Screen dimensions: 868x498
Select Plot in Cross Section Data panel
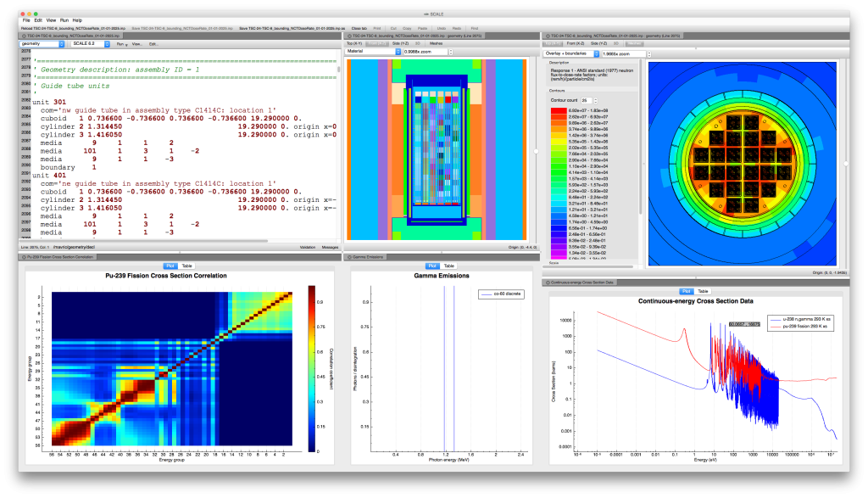pyautogui.click(x=687, y=291)
